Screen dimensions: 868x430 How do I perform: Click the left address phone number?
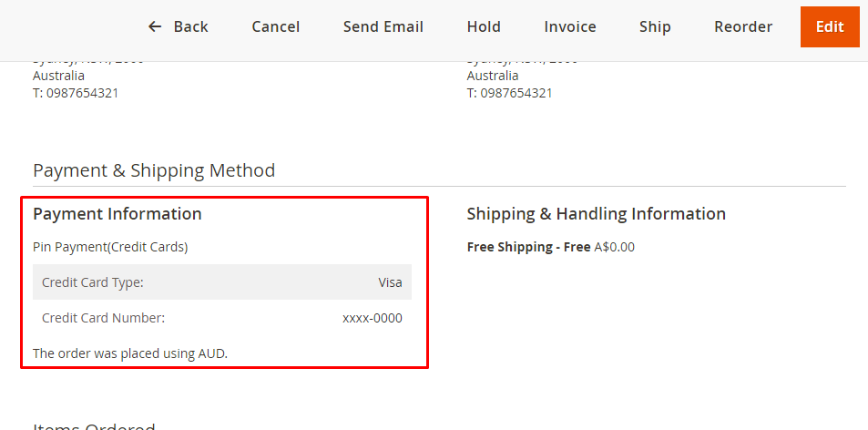(76, 93)
